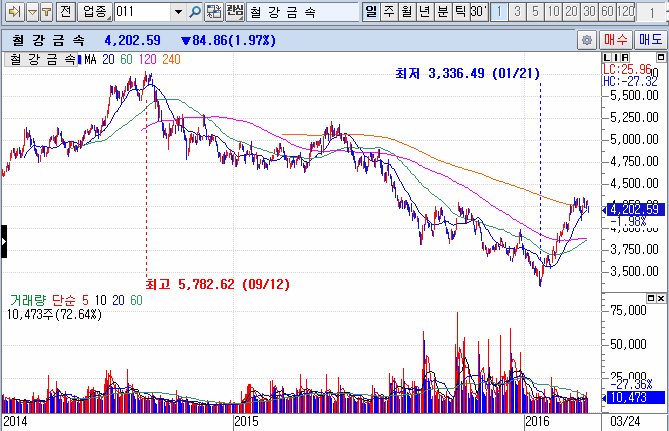Maximize the volume panel with square icon

[x=649, y=299]
